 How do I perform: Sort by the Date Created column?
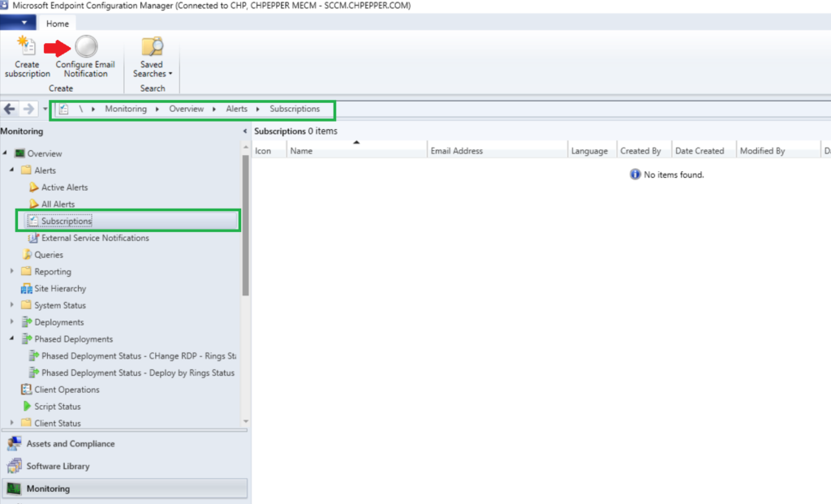pyautogui.click(x=704, y=150)
